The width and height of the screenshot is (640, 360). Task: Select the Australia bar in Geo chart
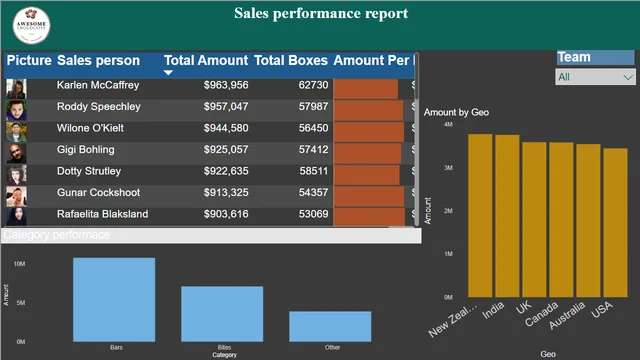[x=588, y=220]
